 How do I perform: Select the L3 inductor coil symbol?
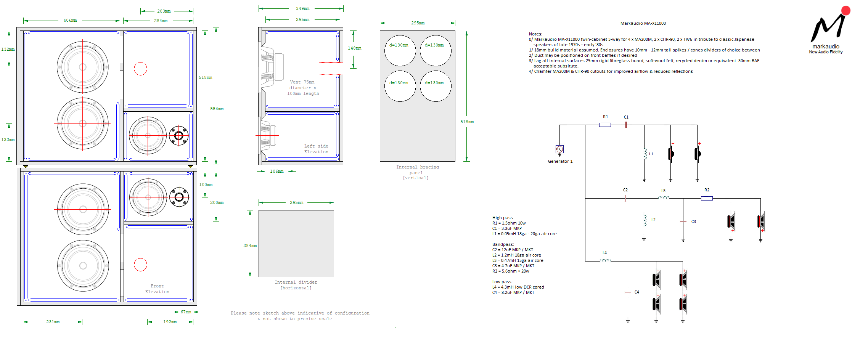point(664,197)
